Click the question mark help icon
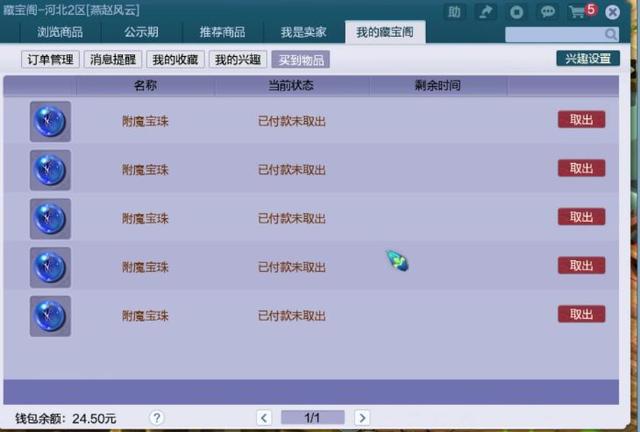 pos(157,418)
